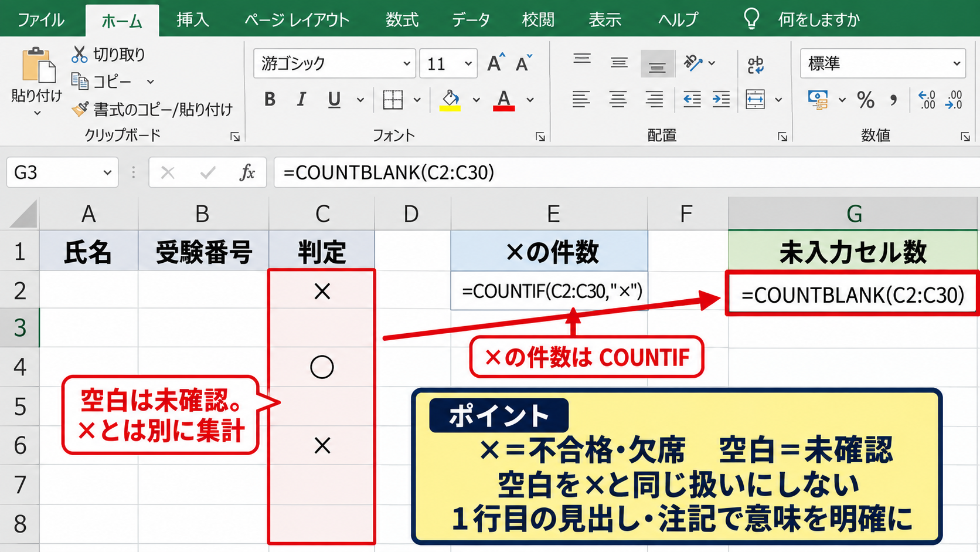Switch to the データ tab
The image size is (980, 552).
pyautogui.click(x=471, y=19)
